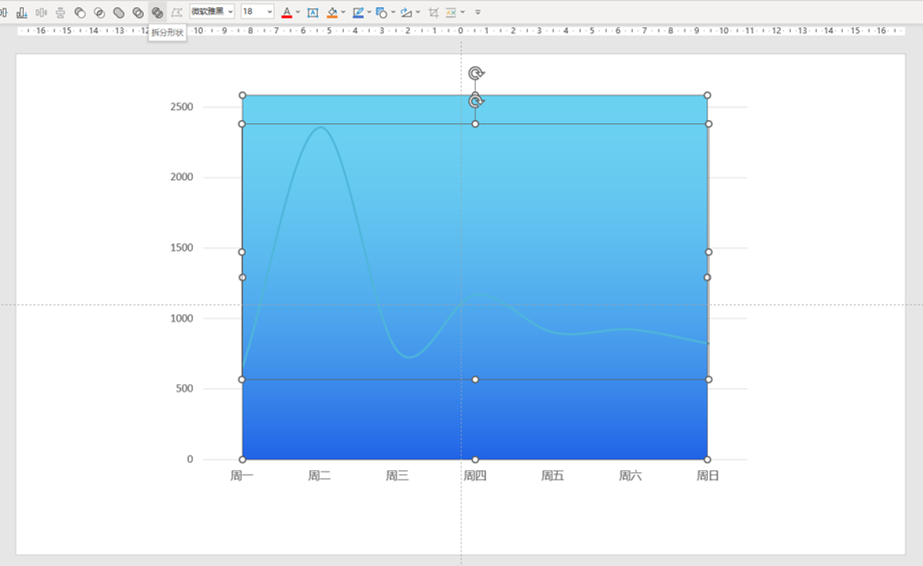
Task: Click the Edit Points icon
Action: pos(177,12)
